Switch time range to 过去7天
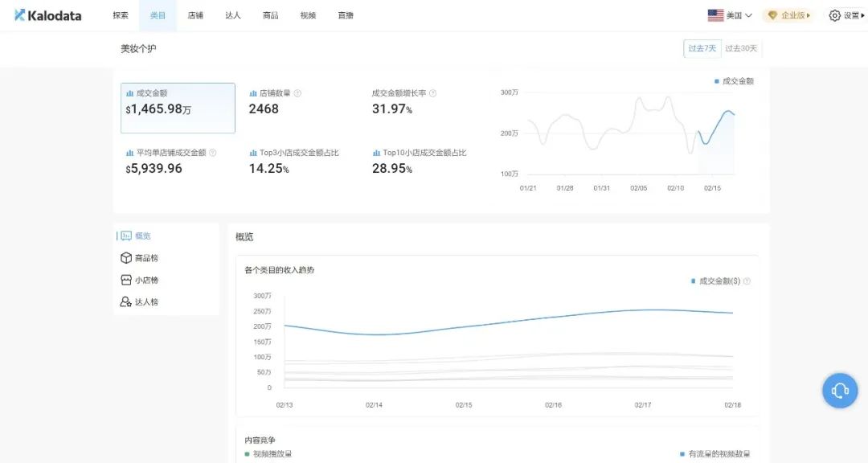The image size is (868, 463). pyautogui.click(x=702, y=48)
